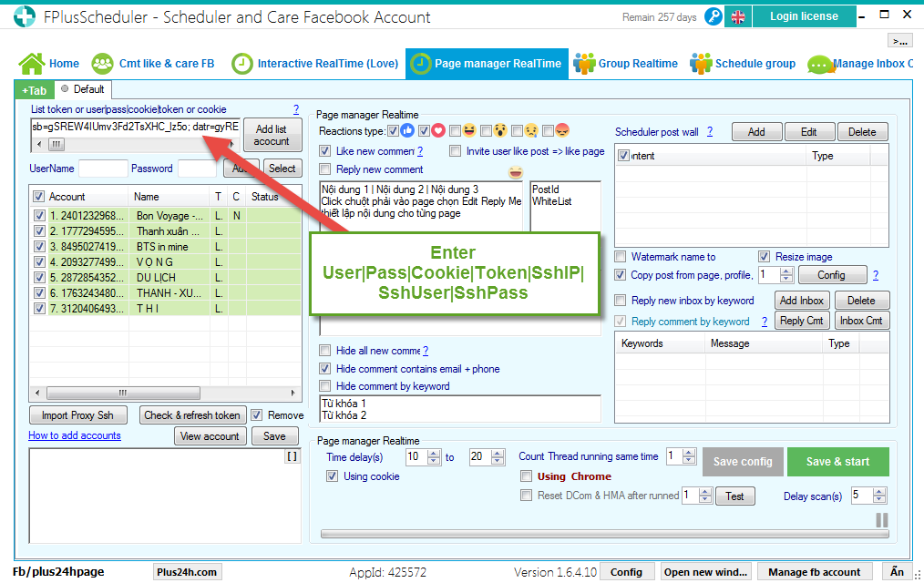The width and height of the screenshot is (924, 583).
Task: Open emoji picker above reply content box
Action: click(516, 172)
